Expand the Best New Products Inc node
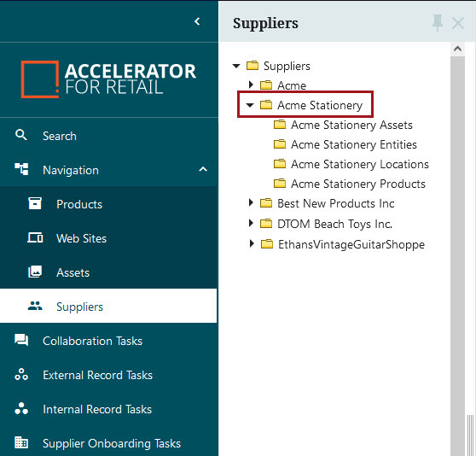The image size is (476, 456). [251, 202]
